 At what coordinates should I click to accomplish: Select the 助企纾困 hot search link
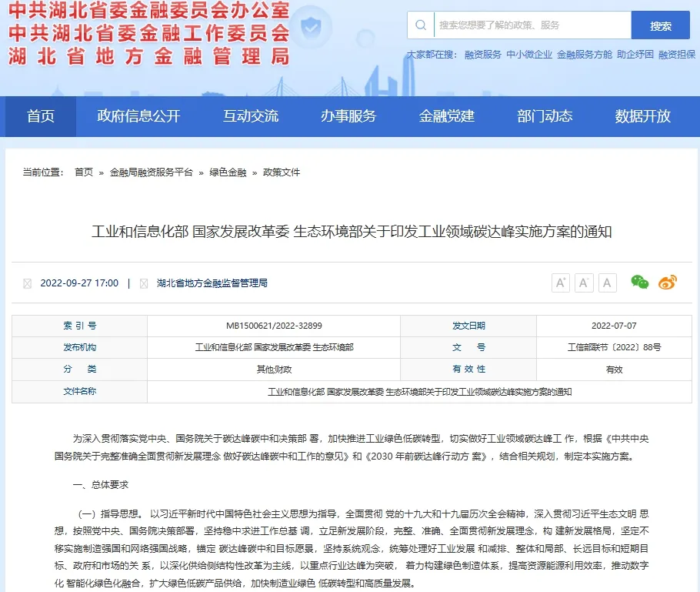pos(635,55)
